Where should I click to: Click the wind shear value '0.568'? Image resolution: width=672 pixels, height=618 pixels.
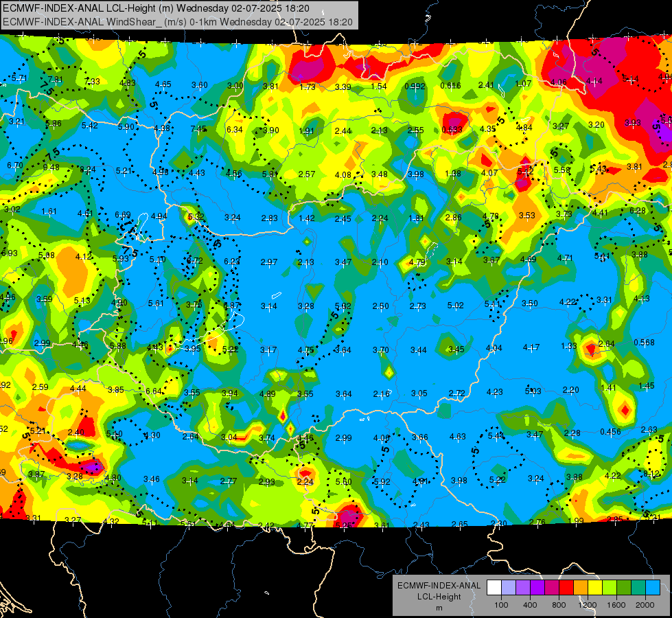(x=644, y=342)
